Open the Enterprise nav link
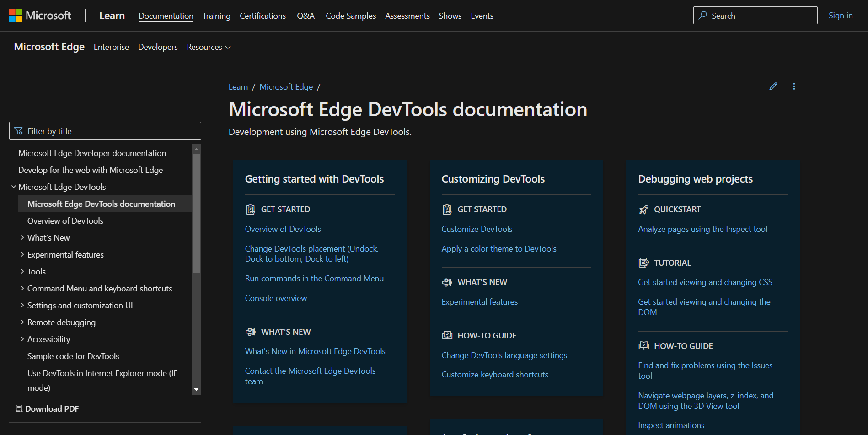Image resolution: width=868 pixels, height=435 pixels. (x=111, y=47)
